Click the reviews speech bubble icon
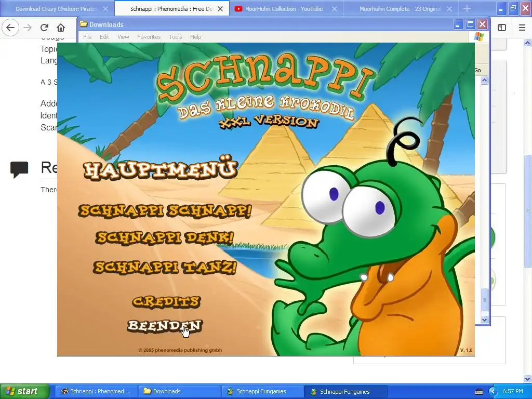 19,170
